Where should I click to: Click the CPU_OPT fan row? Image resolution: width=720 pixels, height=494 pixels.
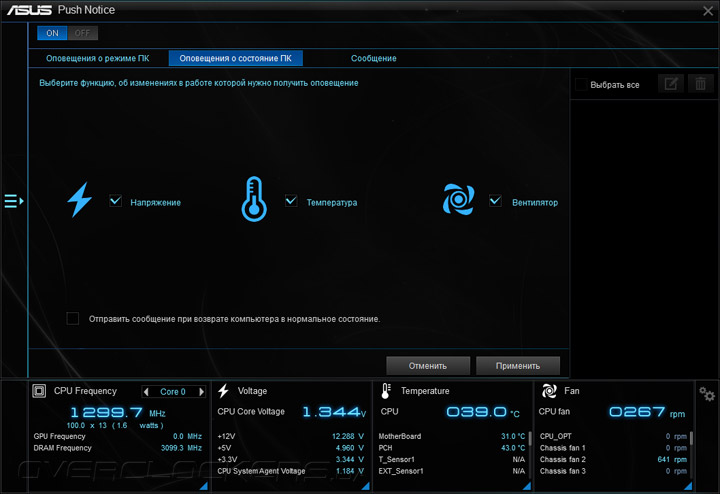tap(613, 436)
